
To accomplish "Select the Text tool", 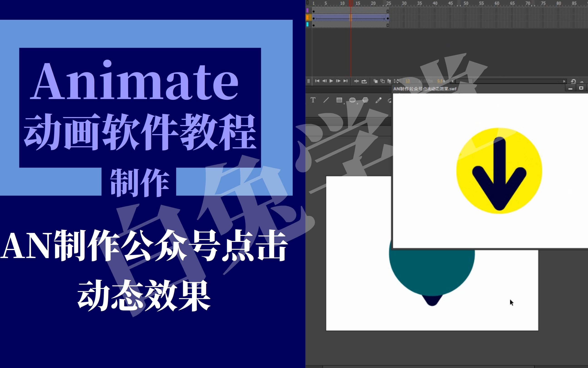I will (x=313, y=100).
